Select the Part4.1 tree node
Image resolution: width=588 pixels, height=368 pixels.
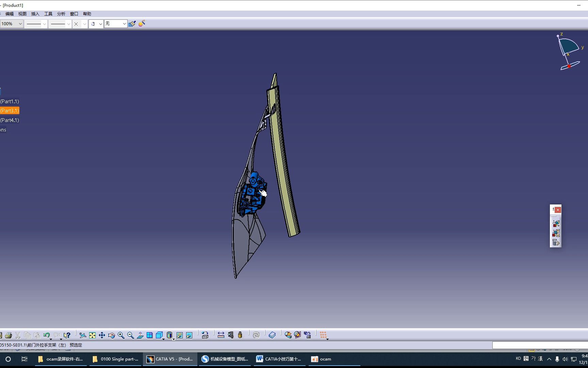click(x=10, y=120)
